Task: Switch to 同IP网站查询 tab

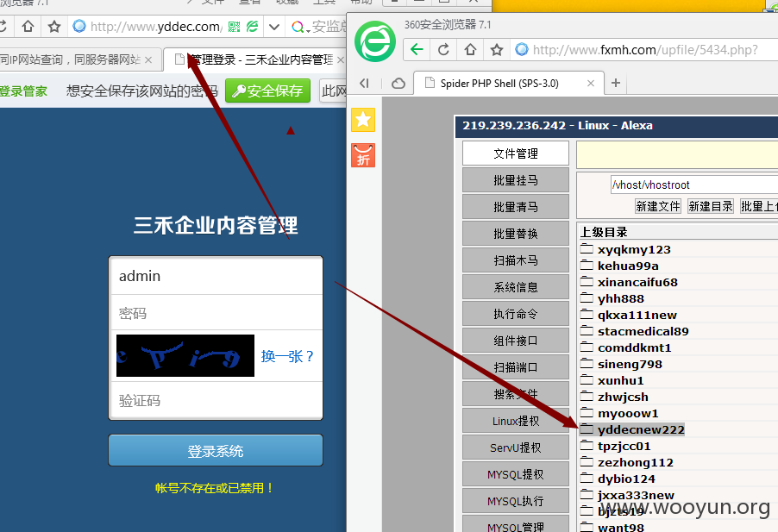Action: pyautogui.click(x=71, y=60)
